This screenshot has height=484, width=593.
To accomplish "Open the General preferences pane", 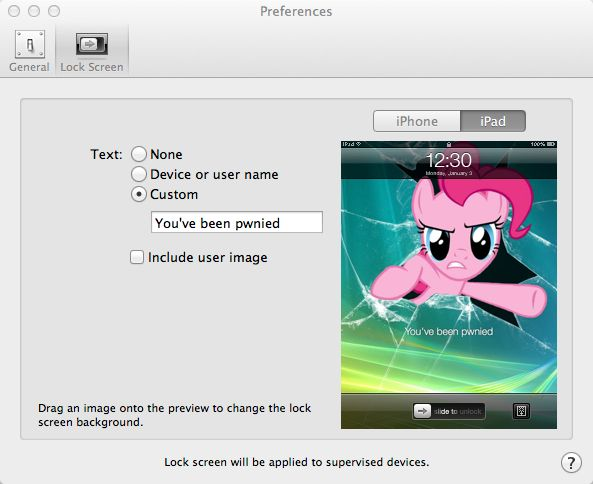I will 29,51.
